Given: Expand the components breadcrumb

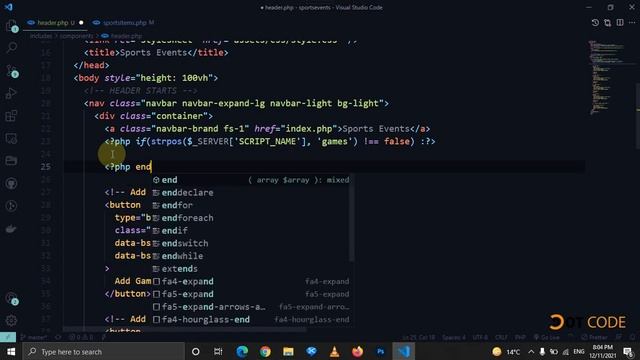Looking at the screenshot, I should coord(76,36).
